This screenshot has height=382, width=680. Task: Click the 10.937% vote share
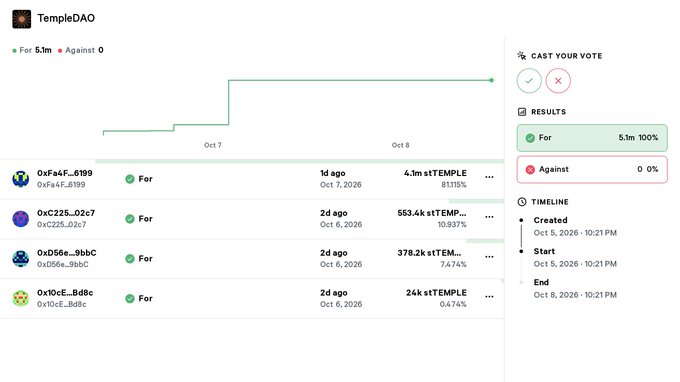pyautogui.click(x=452, y=225)
